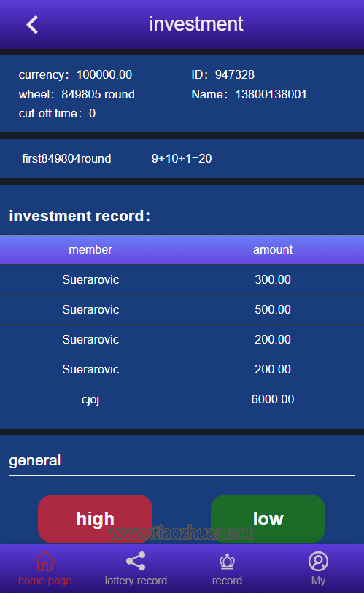Tap the record crown icon
Viewport: 364px width, 593px height.
tap(227, 562)
